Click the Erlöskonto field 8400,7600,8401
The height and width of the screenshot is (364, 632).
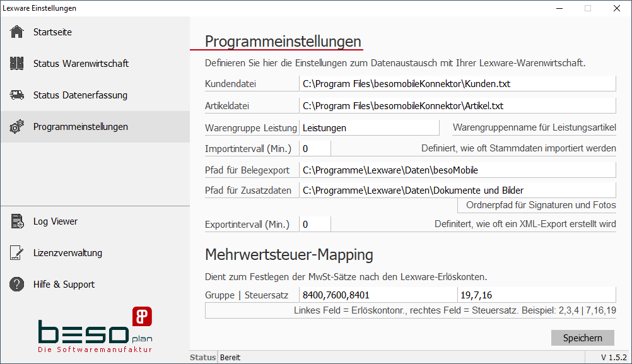pos(378,295)
